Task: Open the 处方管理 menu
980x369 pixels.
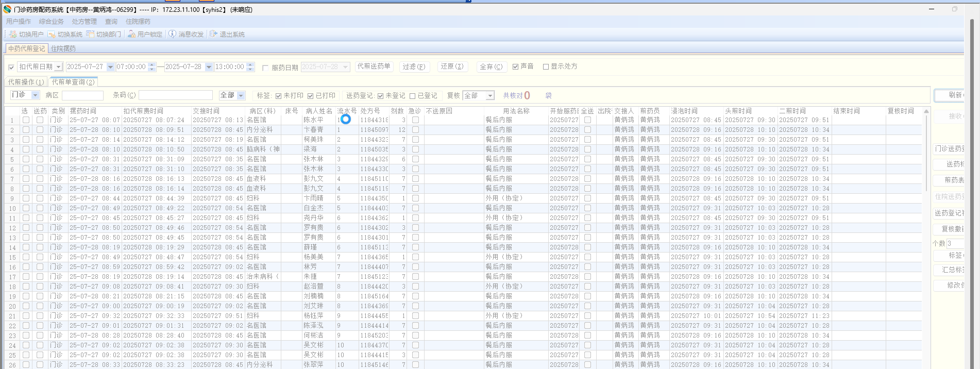Action: [84, 22]
